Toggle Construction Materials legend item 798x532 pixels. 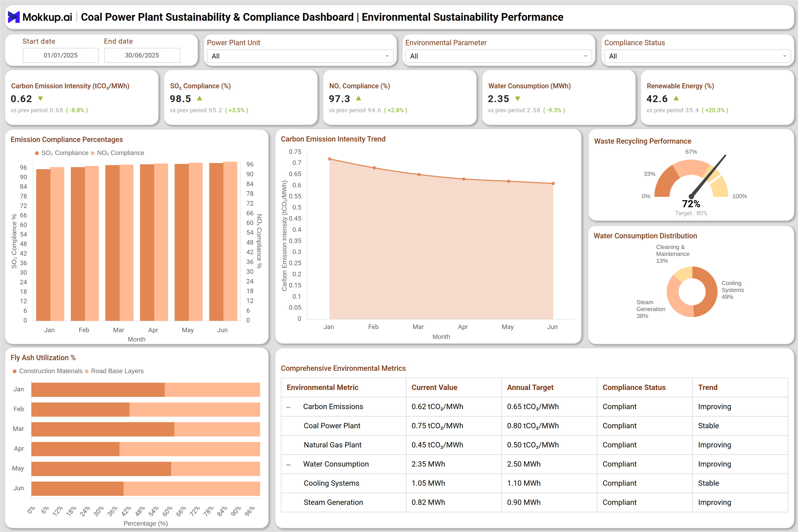48,371
